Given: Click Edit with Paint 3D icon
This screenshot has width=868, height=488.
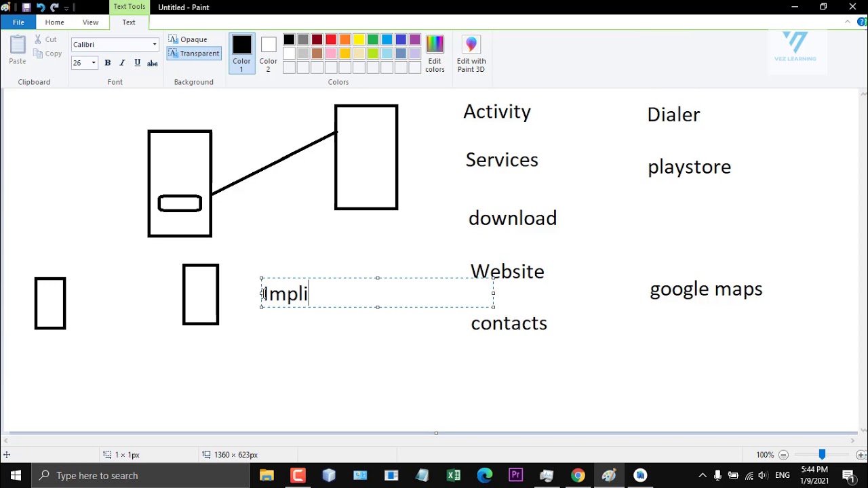Looking at the screenshot, I should (x=471, y=54).
